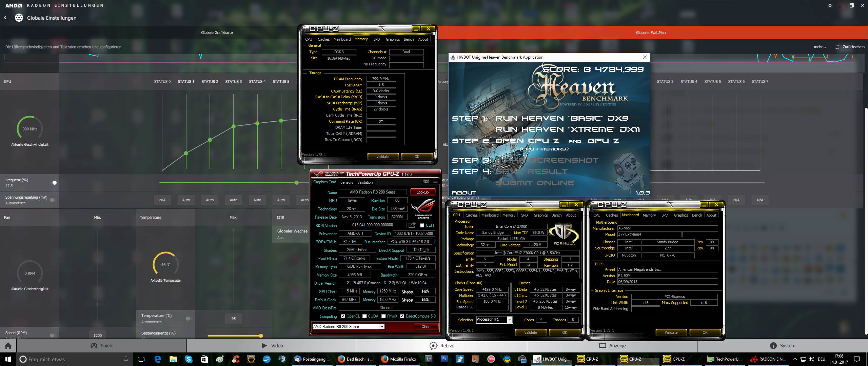Click the volume icon in system tray

coord(811,359)
